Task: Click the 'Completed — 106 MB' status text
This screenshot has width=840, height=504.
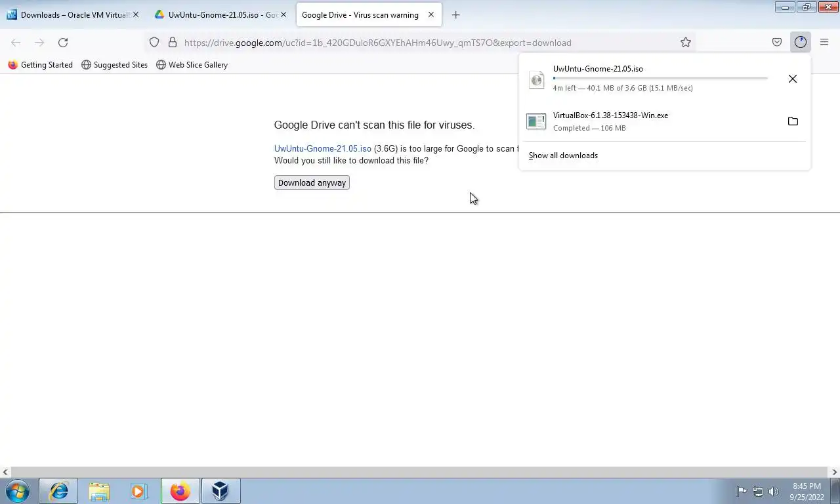Action: pos(589,128)
